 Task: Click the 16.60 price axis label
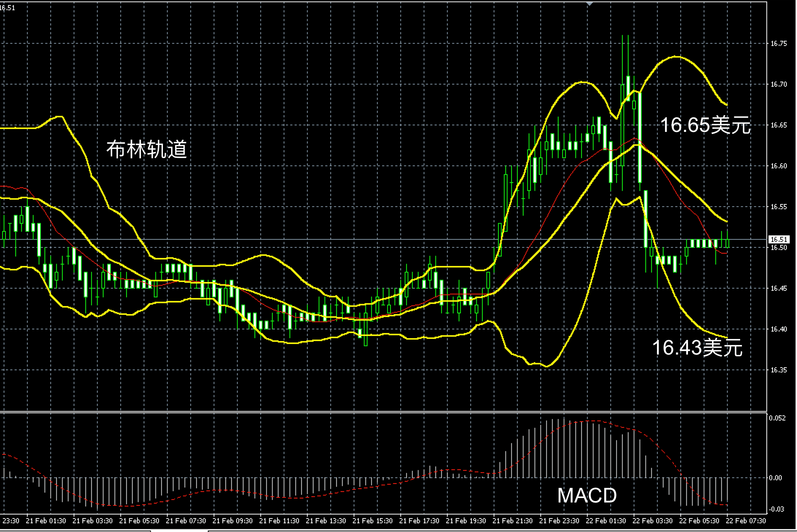click(779, 166)
